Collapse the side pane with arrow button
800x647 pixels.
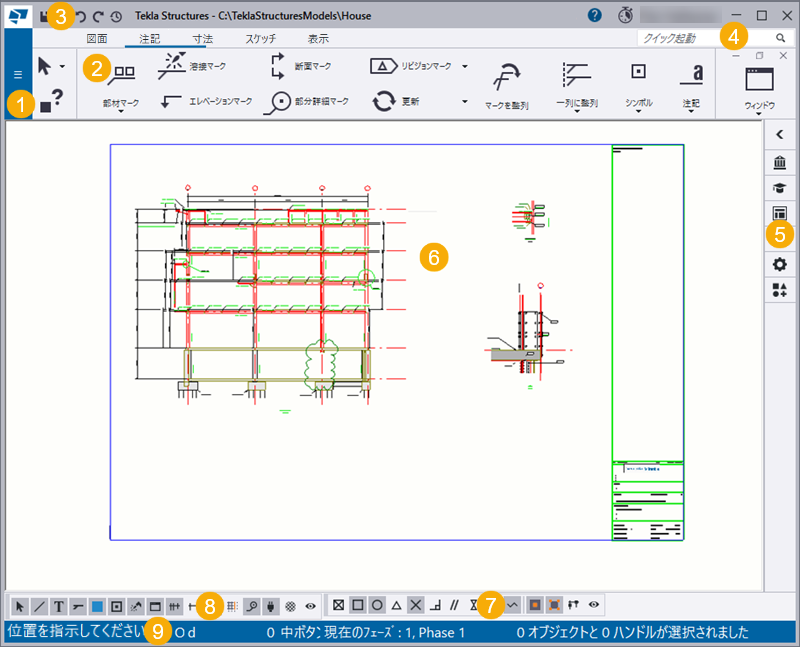pos(779,134)
